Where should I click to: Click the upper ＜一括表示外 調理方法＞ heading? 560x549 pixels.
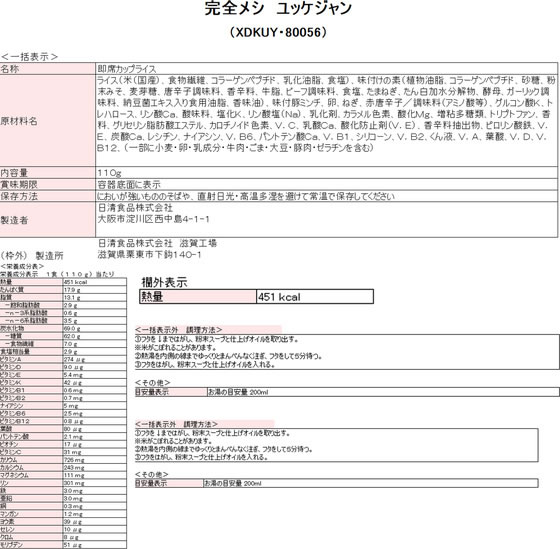pos(179,330)
